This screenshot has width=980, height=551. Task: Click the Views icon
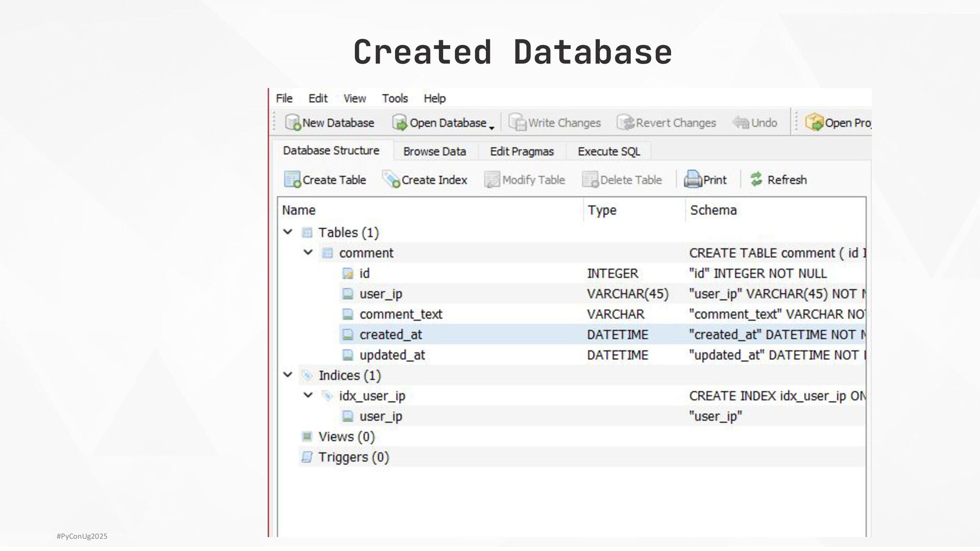(x=307, y=437)
